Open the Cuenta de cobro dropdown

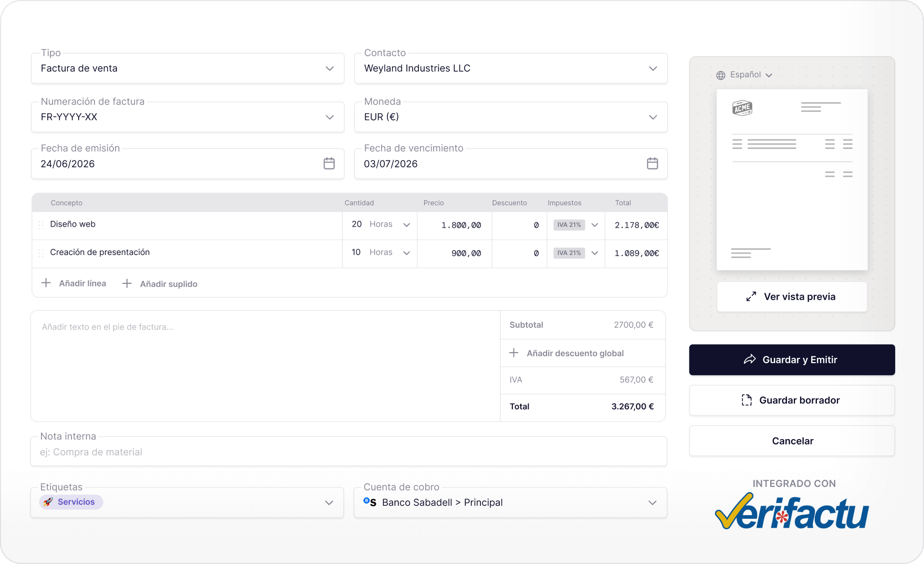[x=510, y=503]
